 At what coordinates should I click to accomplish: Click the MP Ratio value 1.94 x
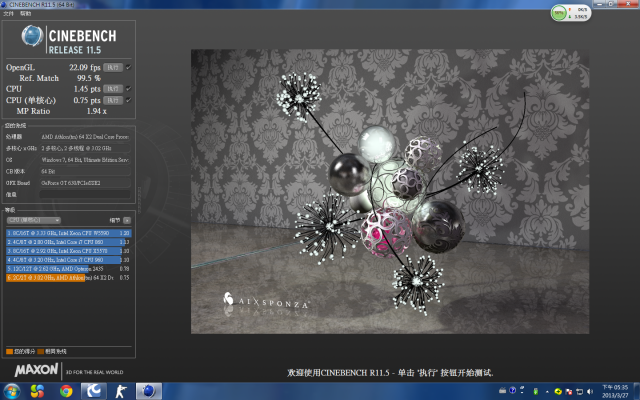coord(96,111)
